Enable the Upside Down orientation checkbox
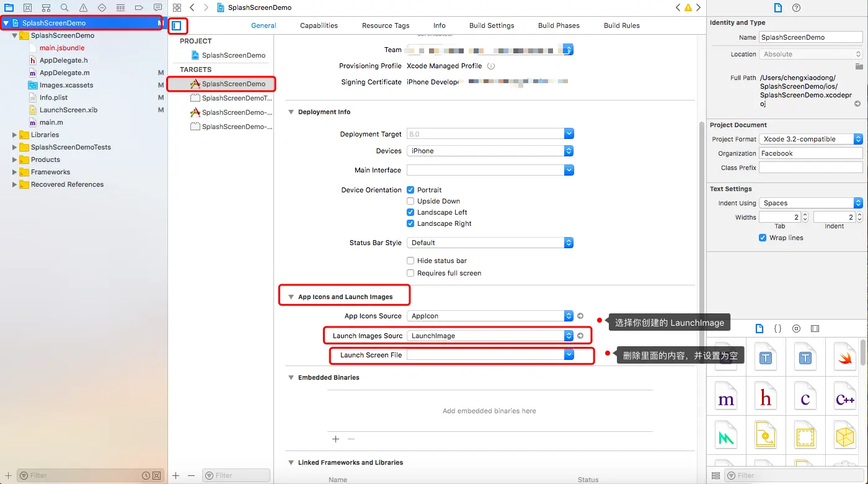This screenshot has height=484, width=868. [x=410, y=201]
